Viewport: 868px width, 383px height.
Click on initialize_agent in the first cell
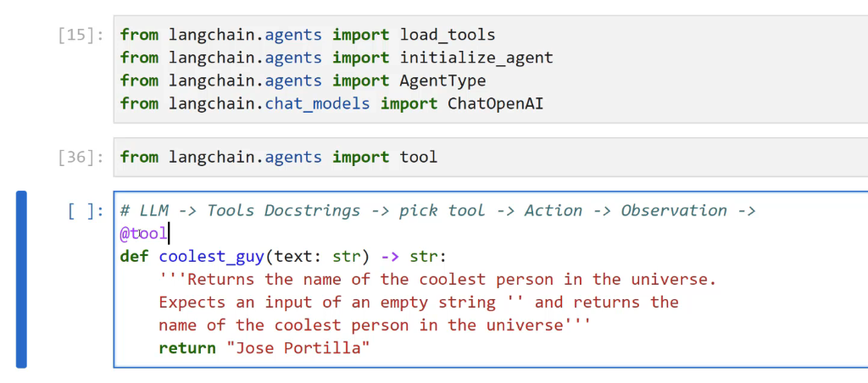pyautogui.click(x=476, y=58)
